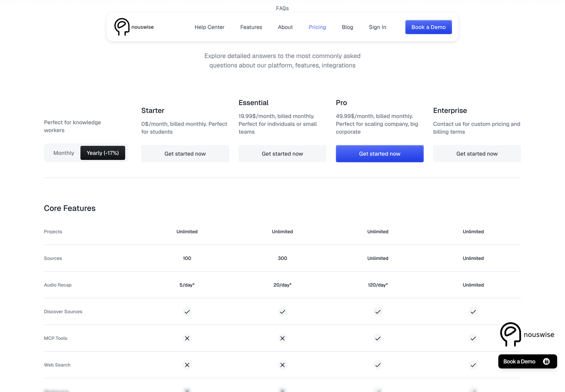The height and width of the screenshot is (392, 565).
Task: Click the Sources value 100 for Starter
Action: click(187, 258)
